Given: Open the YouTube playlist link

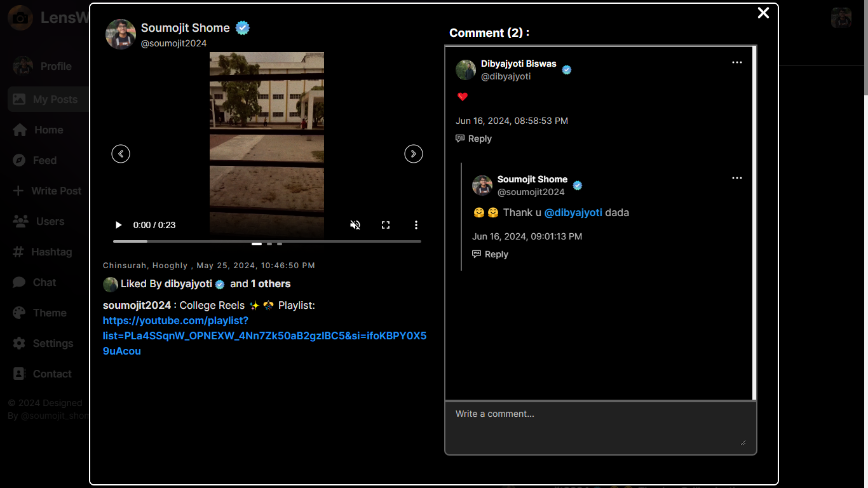Looking at the screenshot, I should (x=264, y=335).
